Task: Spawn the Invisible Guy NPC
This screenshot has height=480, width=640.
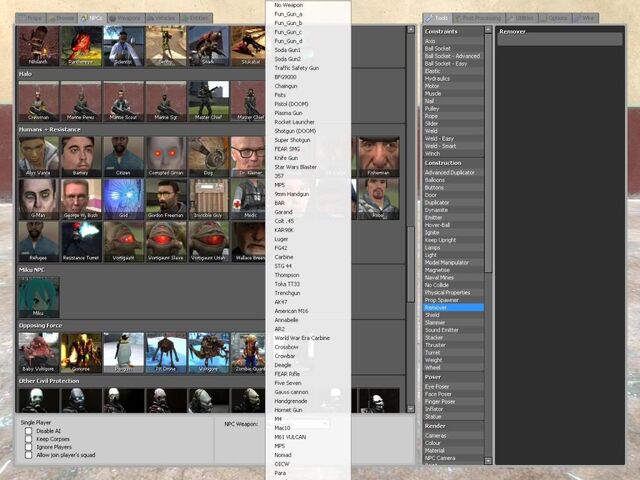Action: (208, 199)
